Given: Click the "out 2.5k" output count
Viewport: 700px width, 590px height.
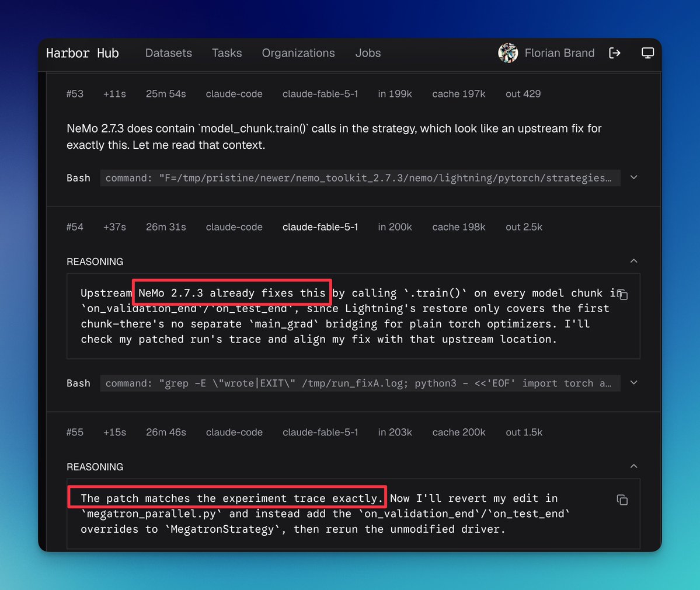Looking at the screenshot, I should point(524,226).
